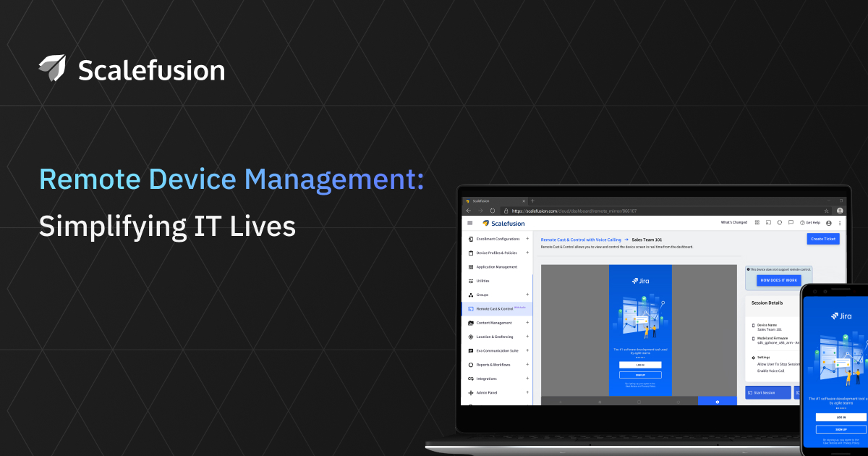
Task: Click the Device Name label
Action: (767, 325)
